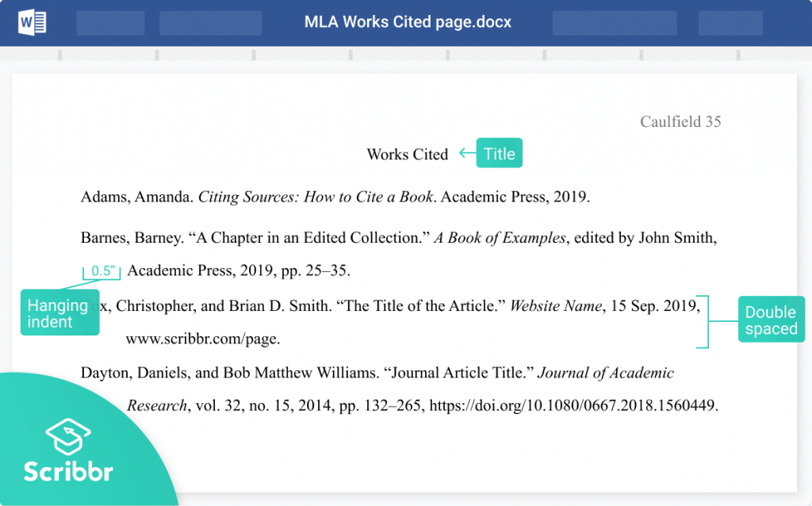Click the rightmost toolbar button in the title bar
The height and width of the screenshot is (506, 812).
click(x=730, y=22)
